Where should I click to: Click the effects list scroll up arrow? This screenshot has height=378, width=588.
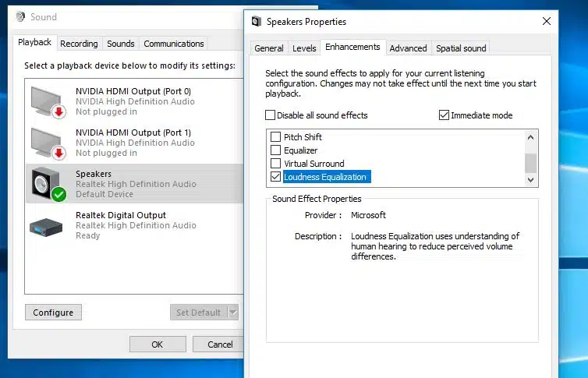[x=530, y=137]
